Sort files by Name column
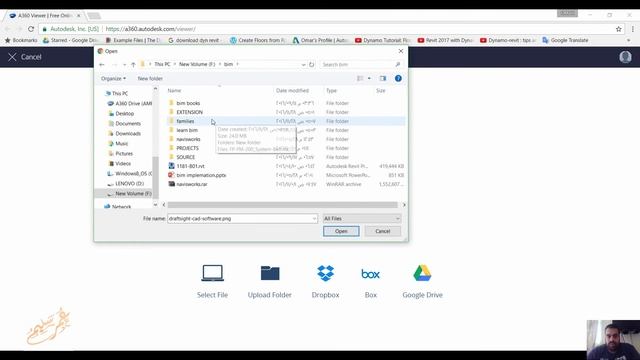Image resolution: width=640 pixels, height=360 pixels. [174, 91]
